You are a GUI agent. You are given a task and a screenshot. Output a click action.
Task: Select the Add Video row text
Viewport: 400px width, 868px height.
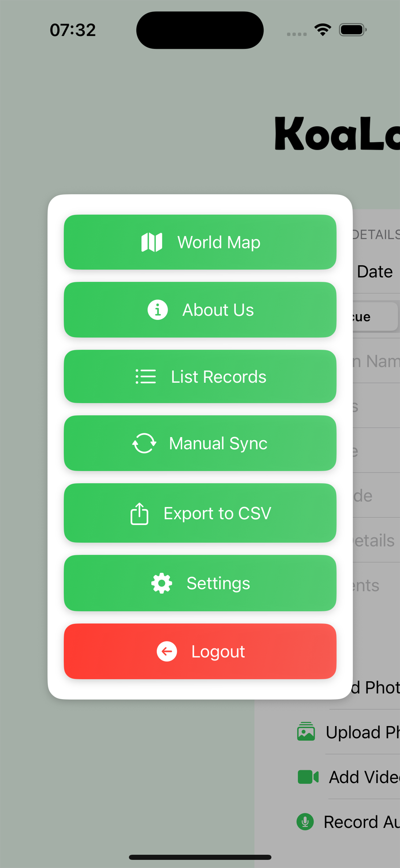click(x=364, y=777)
